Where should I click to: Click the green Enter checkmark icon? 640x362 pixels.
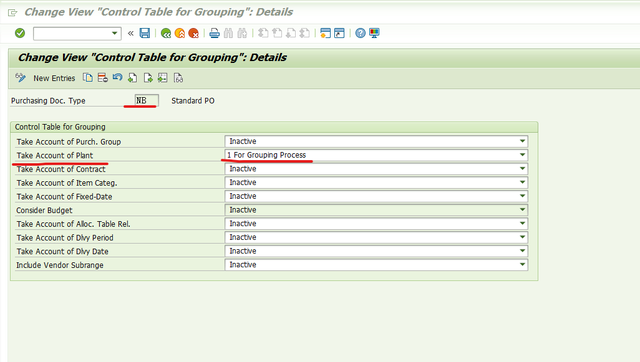[20, 33]
